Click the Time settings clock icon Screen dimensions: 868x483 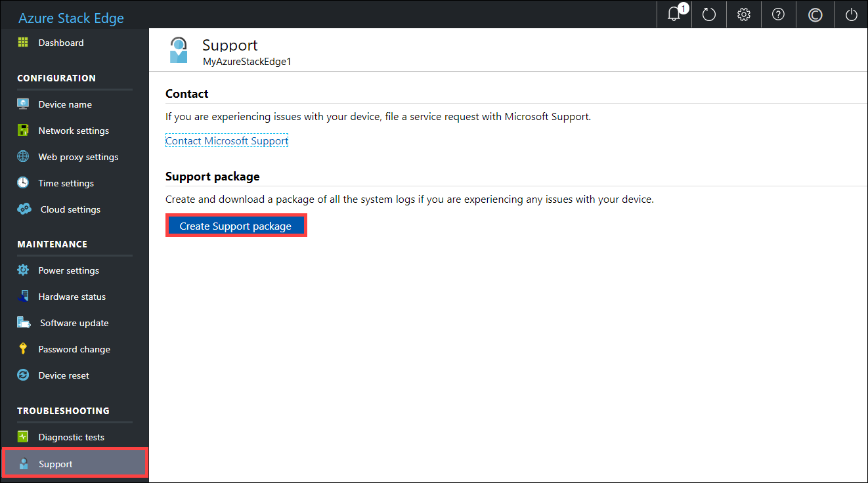click(x=23, y=183)
